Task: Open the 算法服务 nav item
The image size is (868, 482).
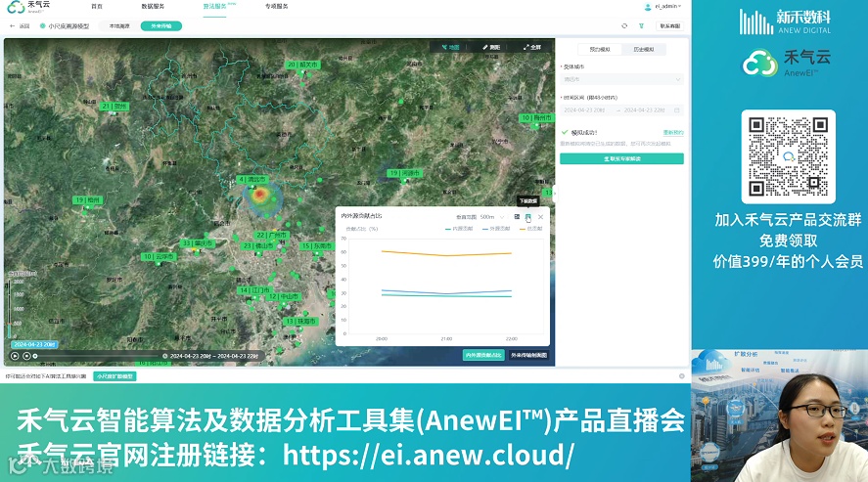Action: pos(214,7)
